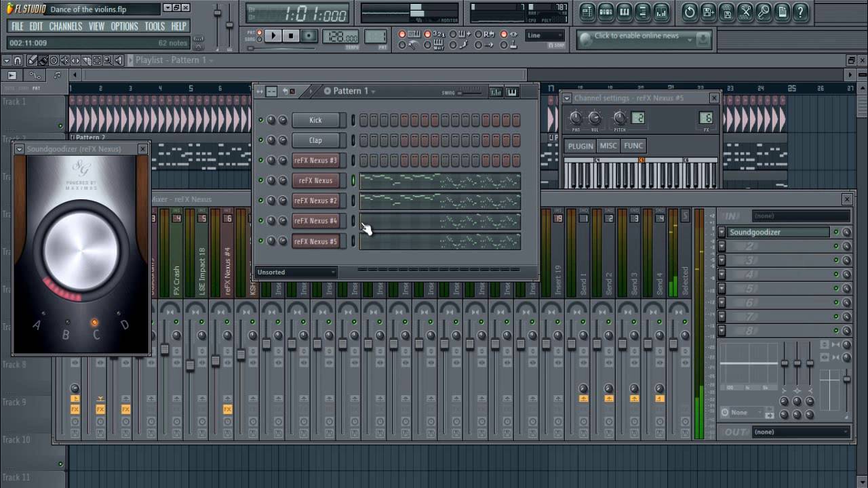868x488 pixels.
Task: Toggle the reFX Nexus #5 channel LED
Action: (260, 241)
